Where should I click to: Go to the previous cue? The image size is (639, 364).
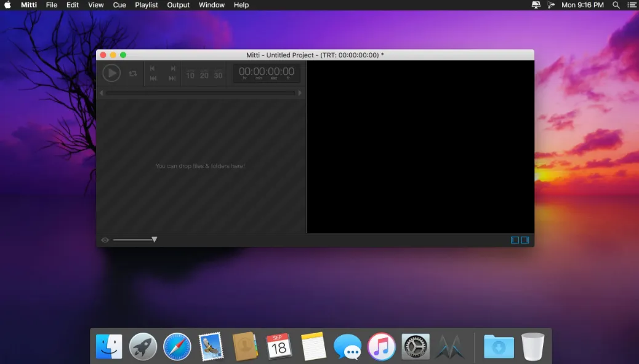coord(153,68)
